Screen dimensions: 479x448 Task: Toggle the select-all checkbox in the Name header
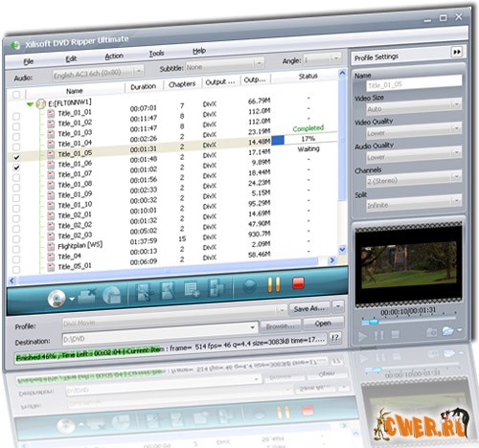click(x=16, y=95)
